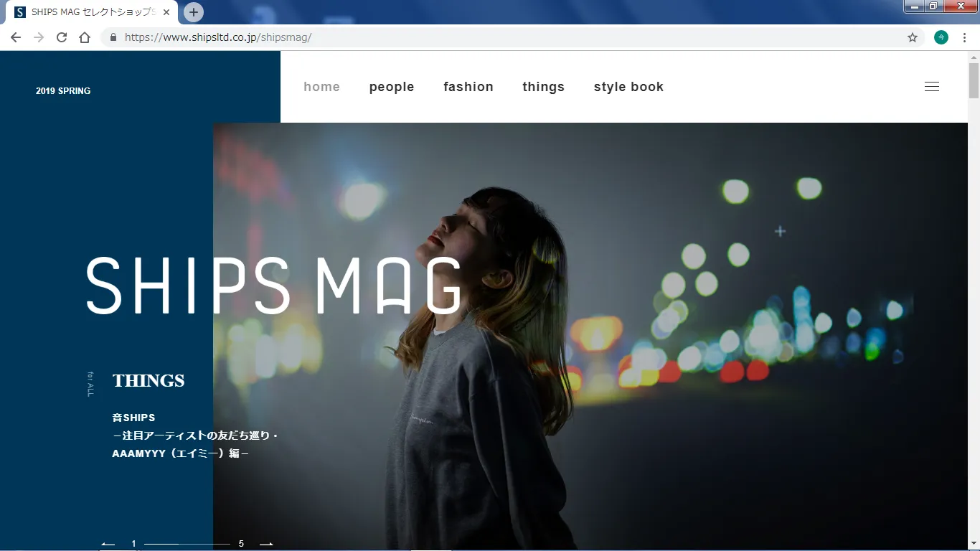The width and height of the screenshot is (980, 551).
Task: Click the slideshow progress bar
Action: (x=187, y=544)
